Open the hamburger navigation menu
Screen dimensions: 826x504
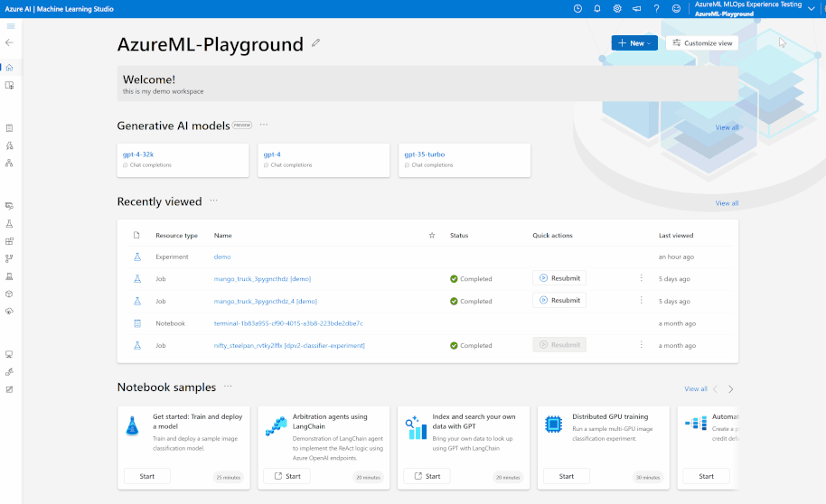(x=11, y=26)
